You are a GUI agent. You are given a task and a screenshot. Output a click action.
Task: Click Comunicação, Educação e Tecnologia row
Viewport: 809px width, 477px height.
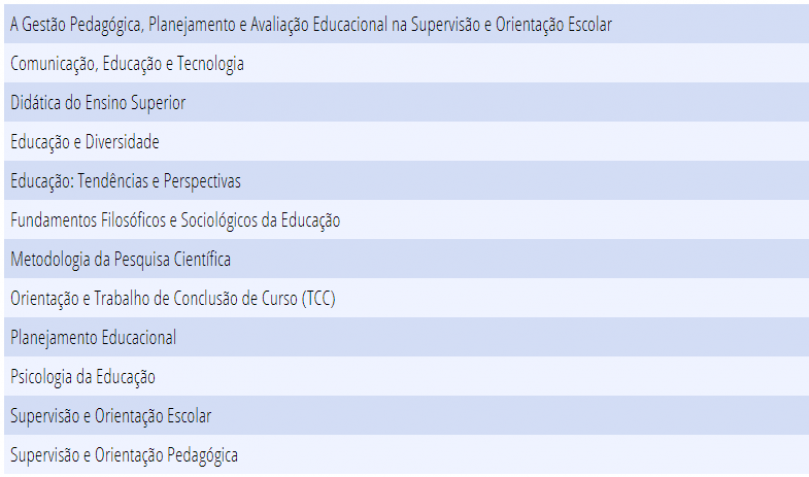(x=407, y=63)
